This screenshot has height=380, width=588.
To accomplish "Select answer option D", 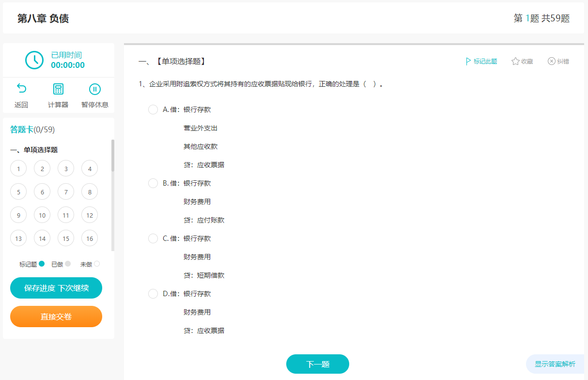I will click(x=153, y=293).
